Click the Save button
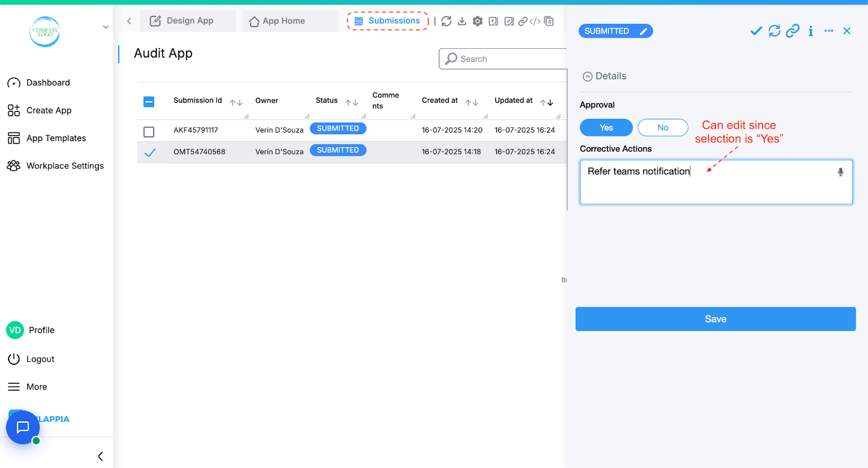 [716, 319]
